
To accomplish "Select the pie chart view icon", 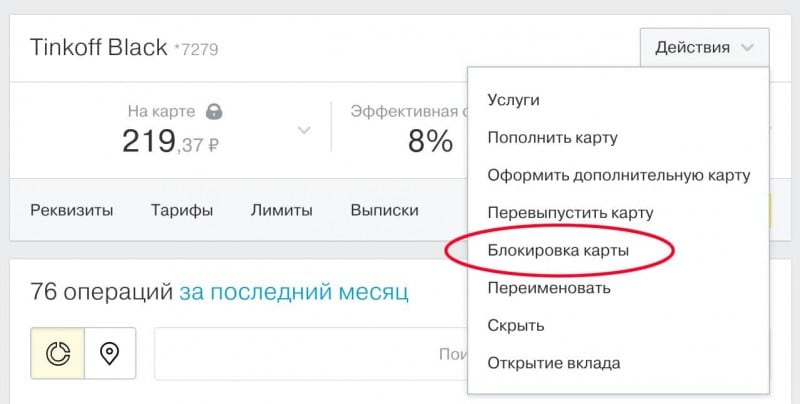I will [58, 353].
